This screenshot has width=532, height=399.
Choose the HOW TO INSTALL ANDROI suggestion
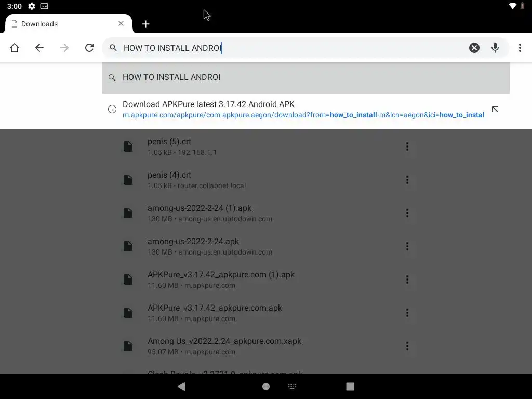tap(305, 77)
